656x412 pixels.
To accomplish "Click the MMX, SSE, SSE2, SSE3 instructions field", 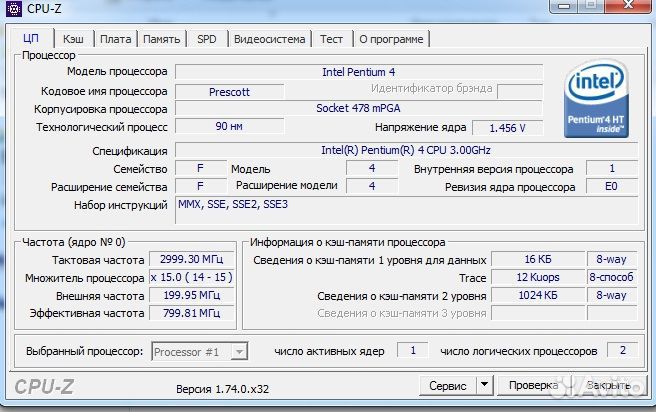I will [x=406, y=210].
